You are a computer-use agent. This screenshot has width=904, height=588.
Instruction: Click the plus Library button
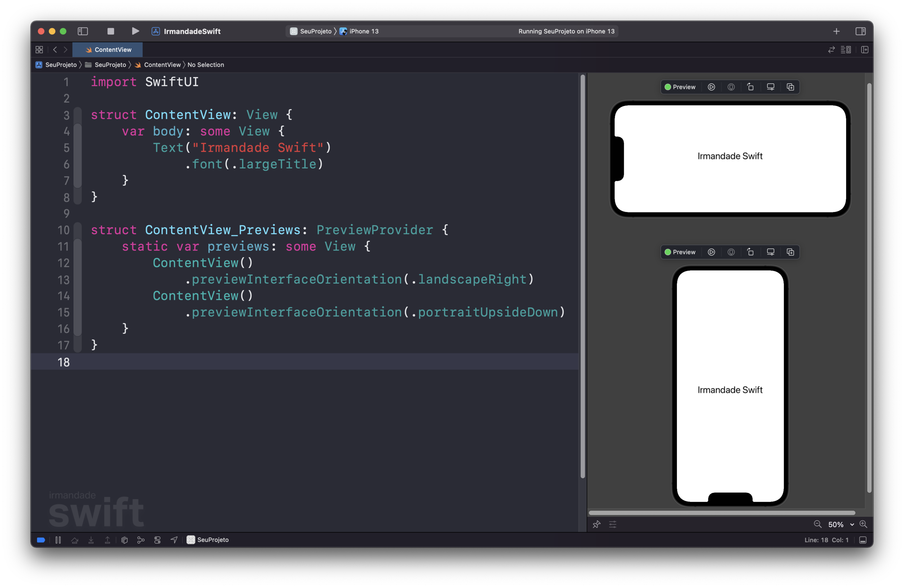836,31
